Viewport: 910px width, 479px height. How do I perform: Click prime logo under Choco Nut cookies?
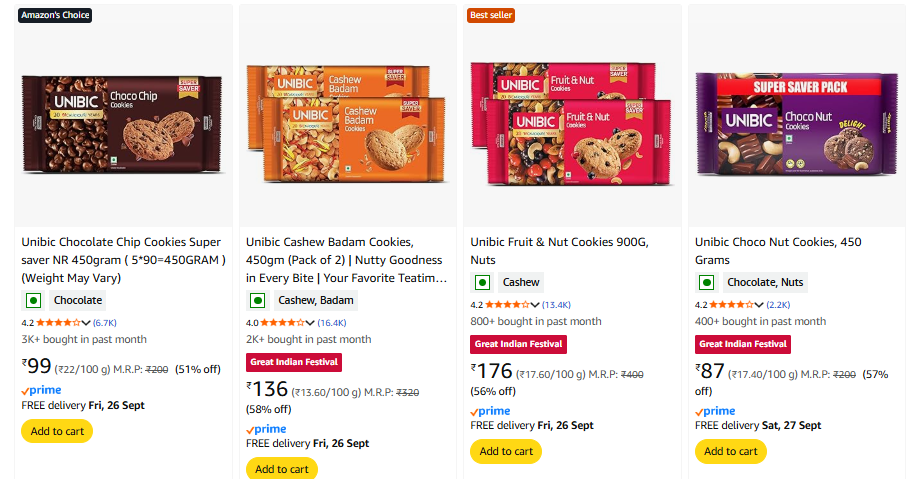coord(715,411)
